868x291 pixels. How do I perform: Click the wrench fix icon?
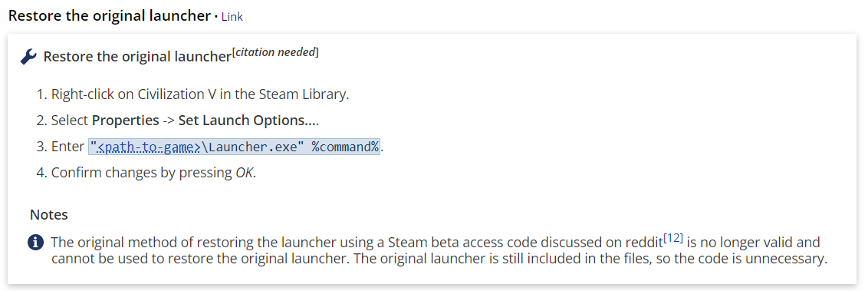click(x=28, y=57)
